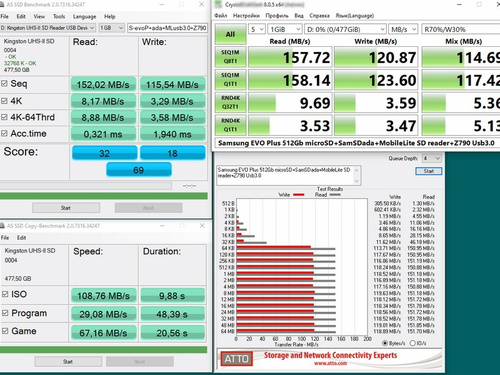500x375 pixels.
Task: Uncheck the ISO copy test checkbox
Action: coord(5,294)
